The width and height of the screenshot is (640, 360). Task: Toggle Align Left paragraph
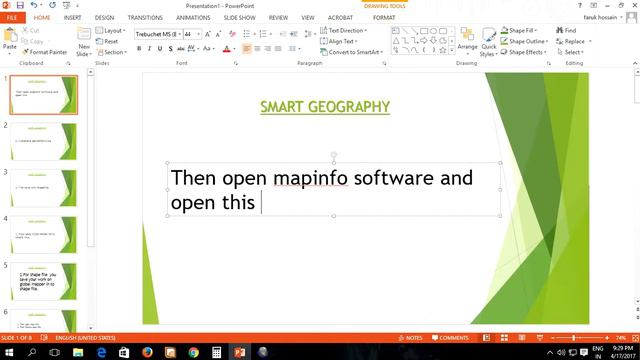coord(247,49)
